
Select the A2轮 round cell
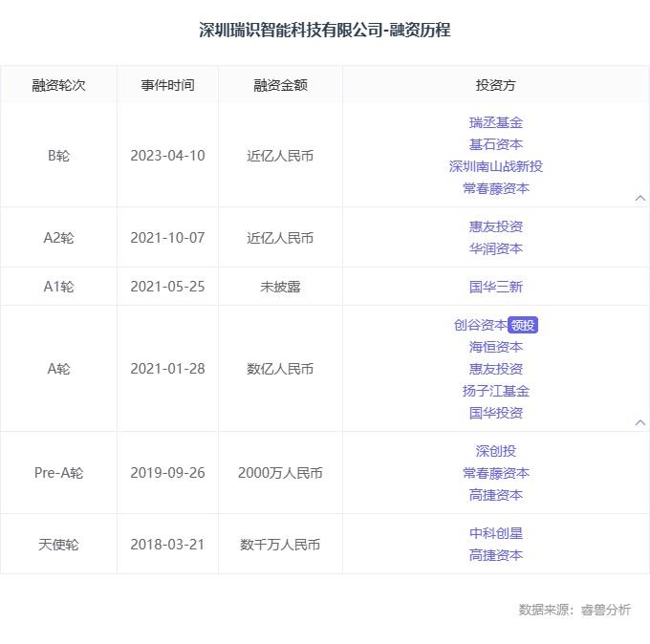(59, 238)
